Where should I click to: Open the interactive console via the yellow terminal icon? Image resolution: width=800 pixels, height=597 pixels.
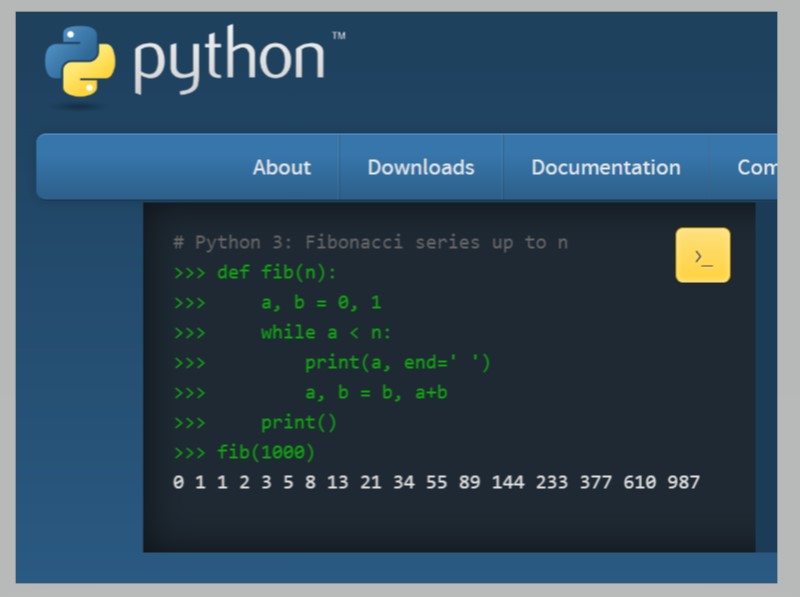coord(704,256)
